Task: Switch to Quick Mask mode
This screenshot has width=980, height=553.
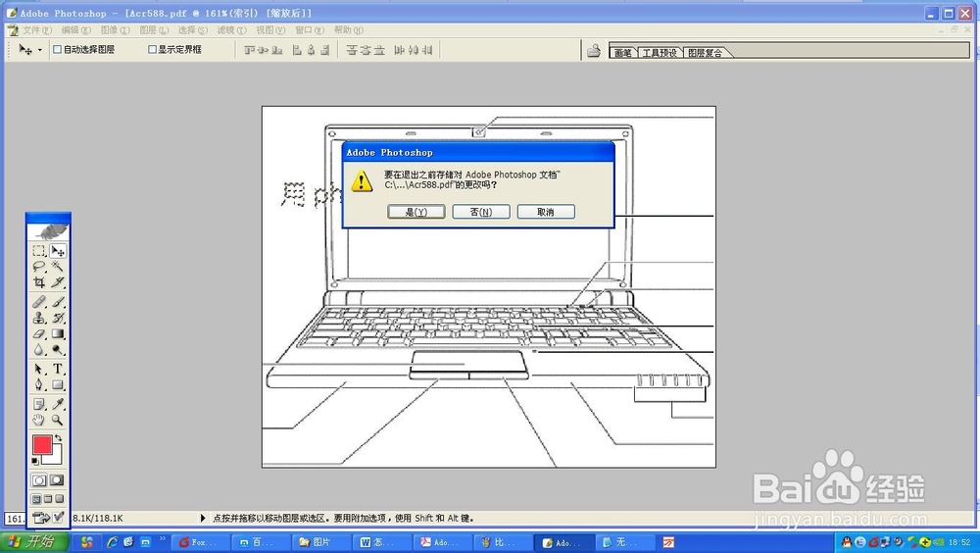Action: tap(57, 480)
